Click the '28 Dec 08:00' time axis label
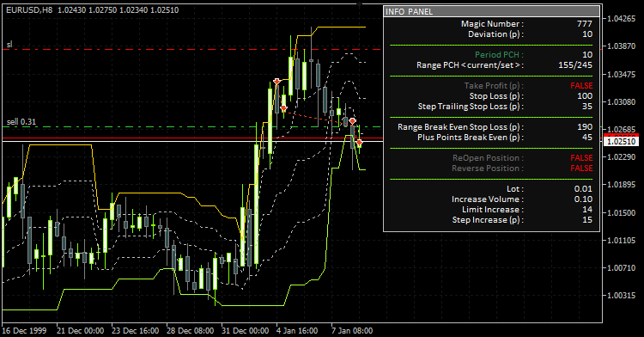Screen dimensions: 644x337 [x=190, y=330]
